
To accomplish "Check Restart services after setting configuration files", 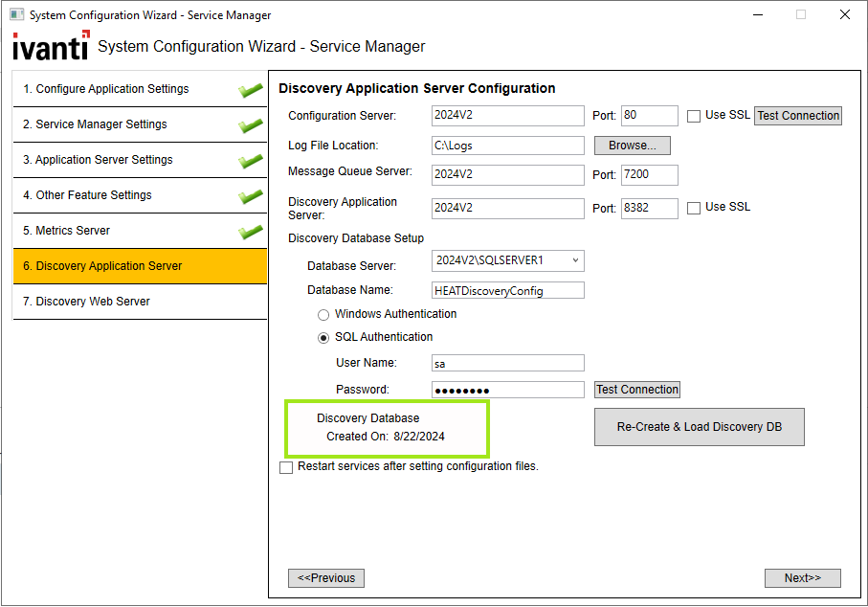I will point(286,467).
